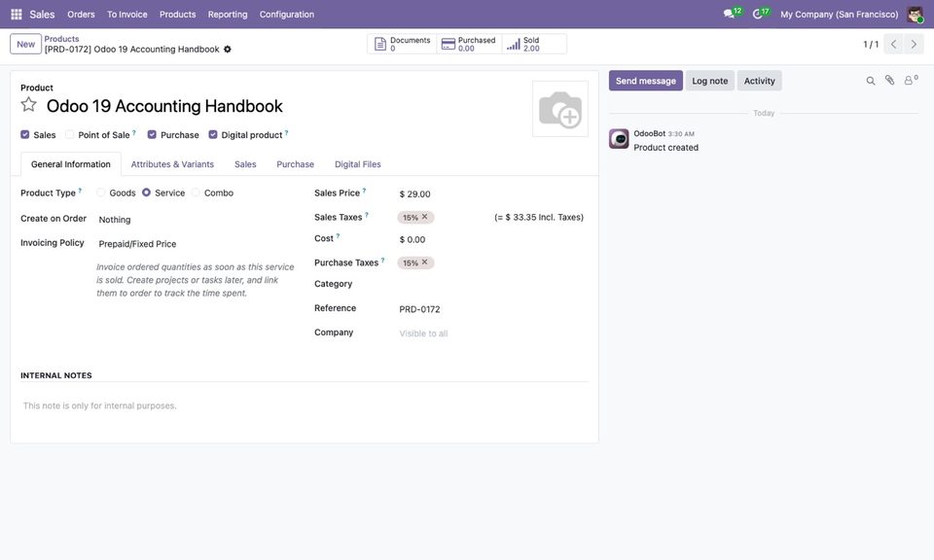
Task: Remove the 15% Sales Taxes tag
Action: click(x=425, y=217)
